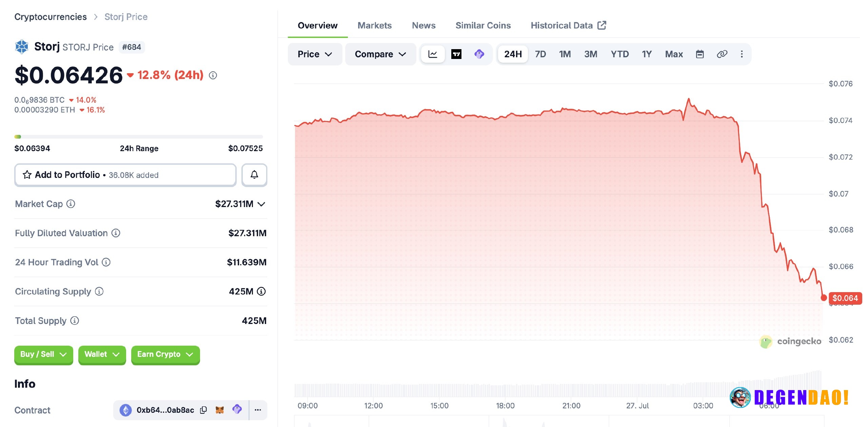Click Fully Diluted Valuation info icon

[x=116, y=233]
